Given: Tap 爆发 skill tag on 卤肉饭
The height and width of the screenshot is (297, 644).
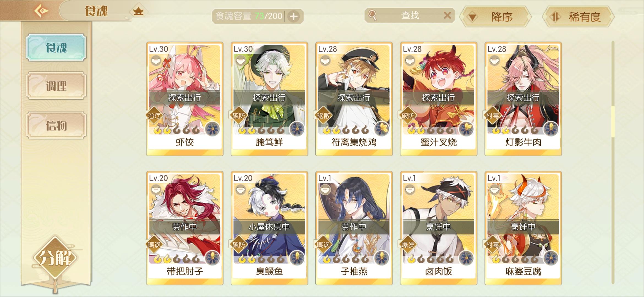Looking at the screenshot, I should click(408, 244).
